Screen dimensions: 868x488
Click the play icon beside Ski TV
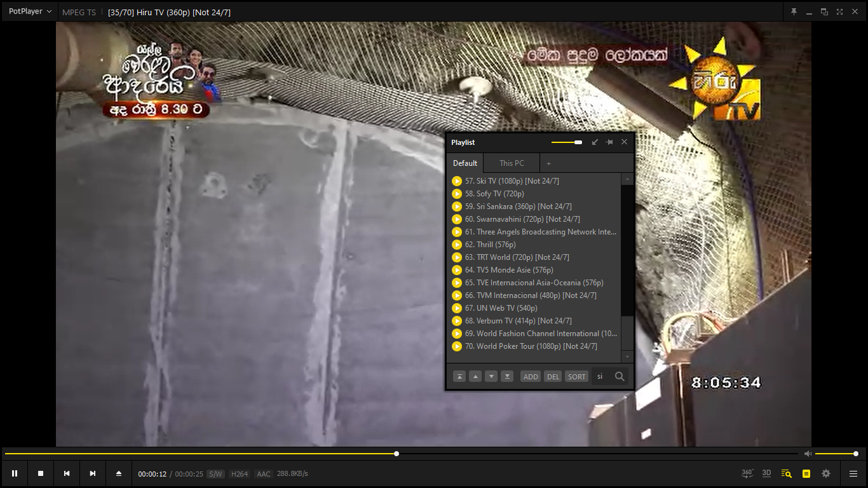[457, 181]
